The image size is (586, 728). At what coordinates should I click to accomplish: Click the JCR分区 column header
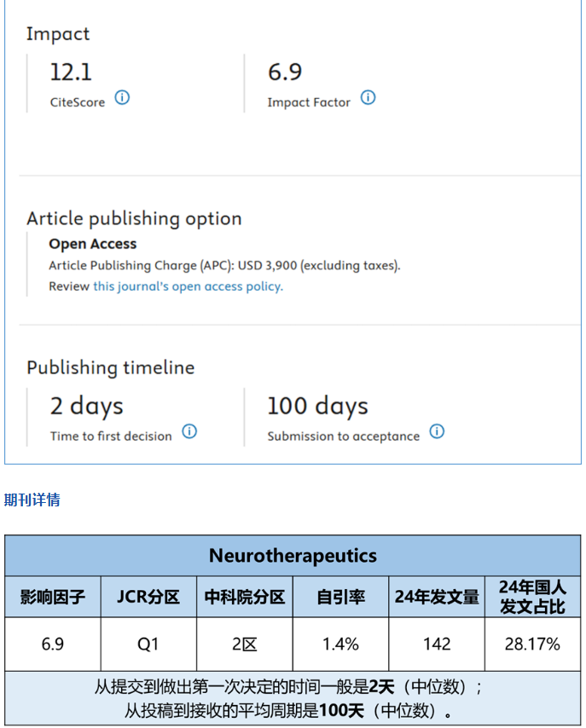click(148, 597)
